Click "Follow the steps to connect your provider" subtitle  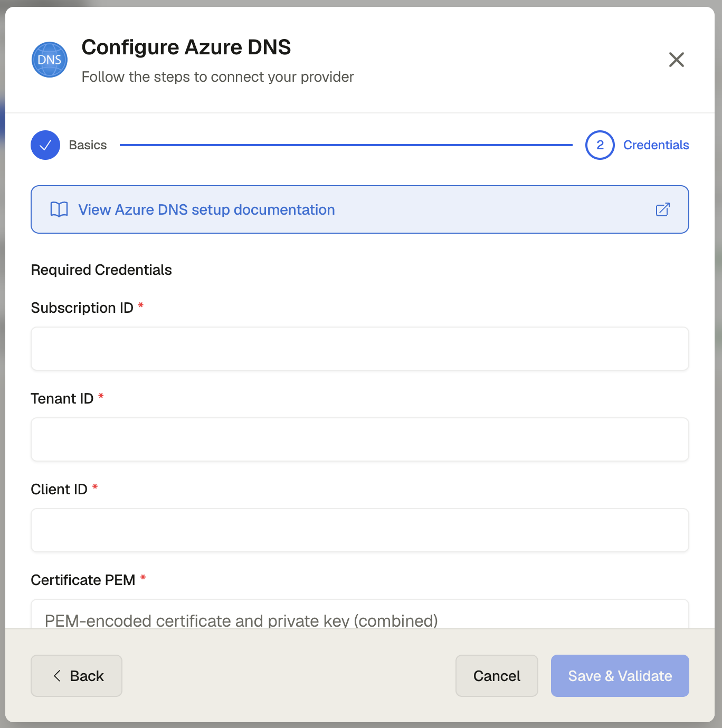click(x=218, y=77)
